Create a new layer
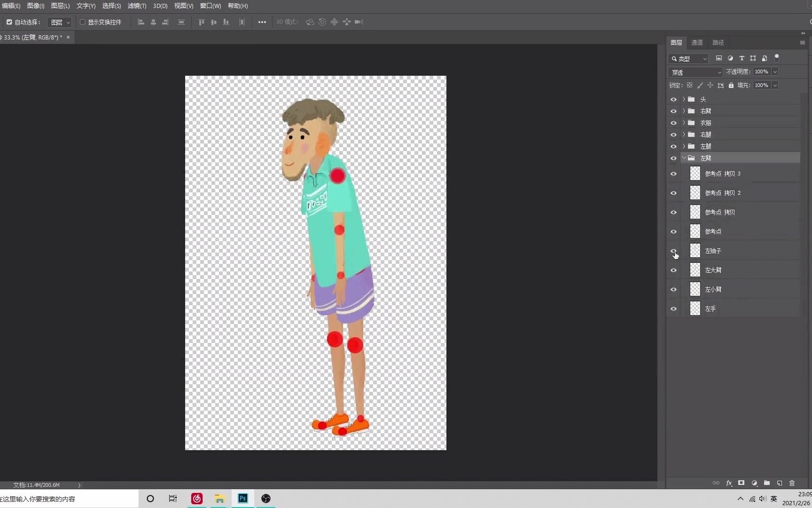The image size is (812, 508). click(x=780, y=483)
